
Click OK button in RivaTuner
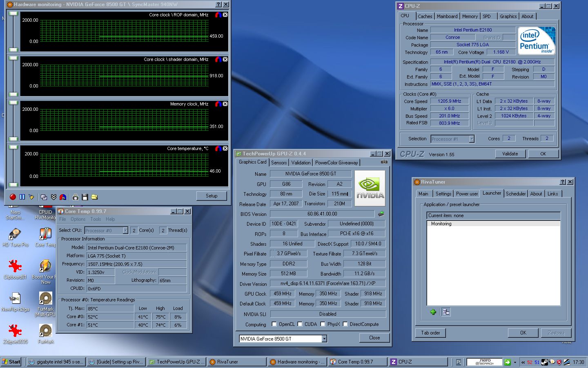pyautogui.click(x=523, y=333)
